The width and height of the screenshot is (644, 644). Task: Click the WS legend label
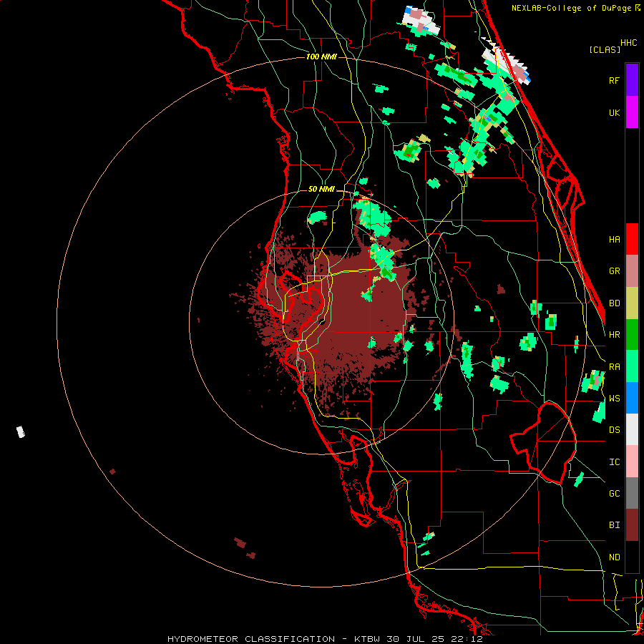(615, 398)
